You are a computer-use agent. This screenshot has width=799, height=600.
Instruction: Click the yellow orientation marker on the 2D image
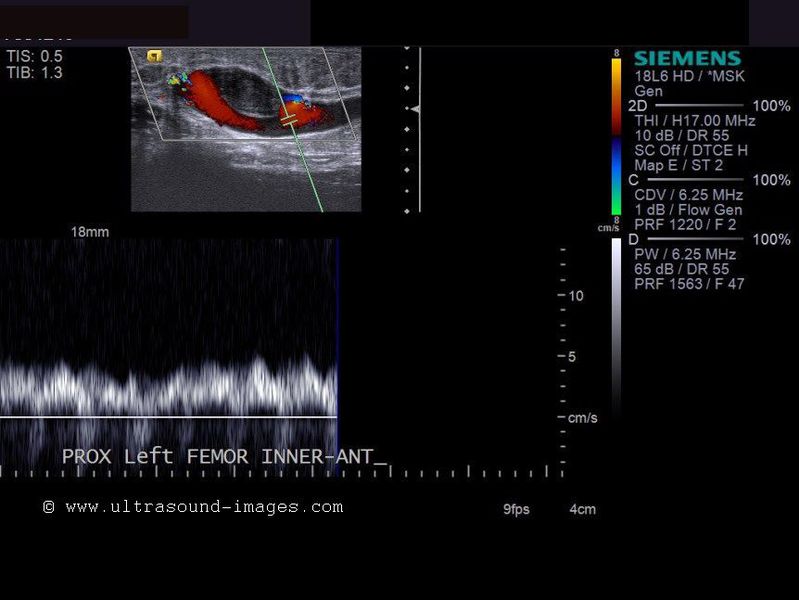(155, 56)
